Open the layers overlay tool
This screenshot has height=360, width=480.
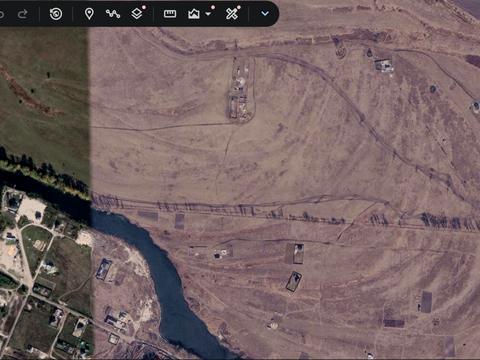(137, 14)
